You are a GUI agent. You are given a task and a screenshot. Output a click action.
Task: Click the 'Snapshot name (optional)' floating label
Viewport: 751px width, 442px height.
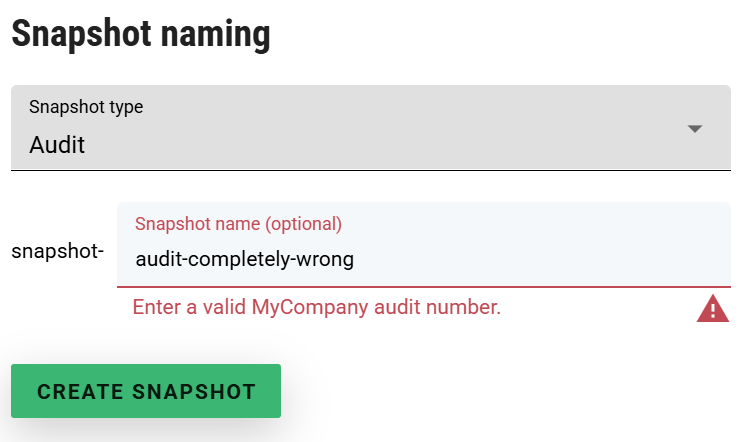(x=238, y=223)
